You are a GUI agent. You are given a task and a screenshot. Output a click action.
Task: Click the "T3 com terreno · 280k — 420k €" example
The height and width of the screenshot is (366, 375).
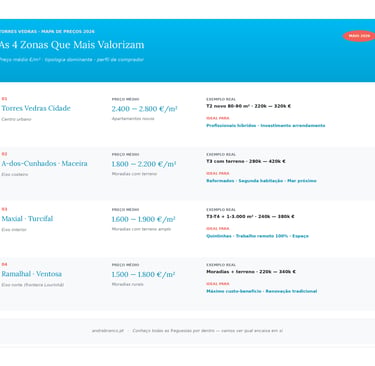tap(246, 161)
